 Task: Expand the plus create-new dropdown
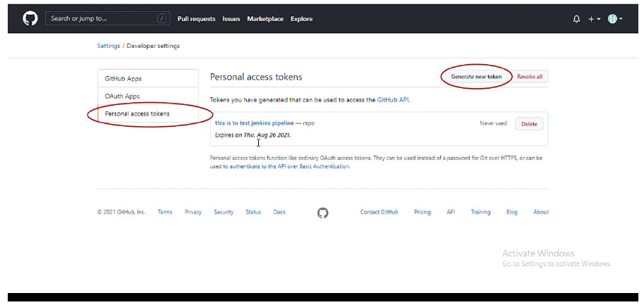tap(594, 19)
